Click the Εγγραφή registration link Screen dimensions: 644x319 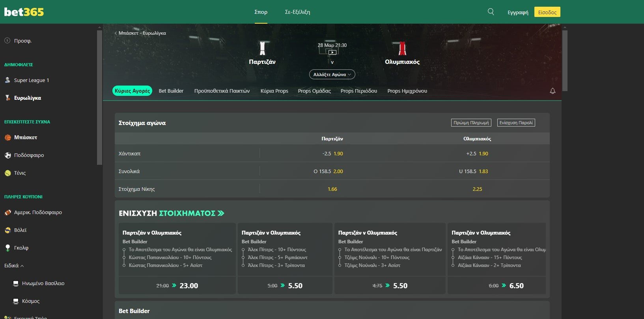517,12
